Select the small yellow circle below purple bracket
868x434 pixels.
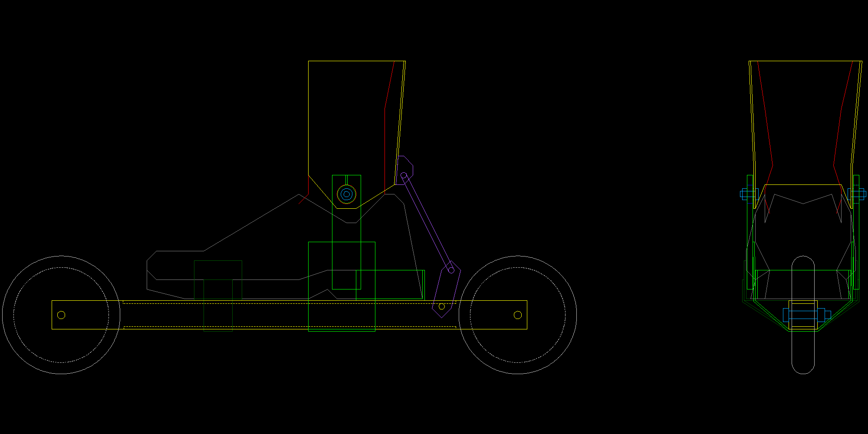(442, 306)
